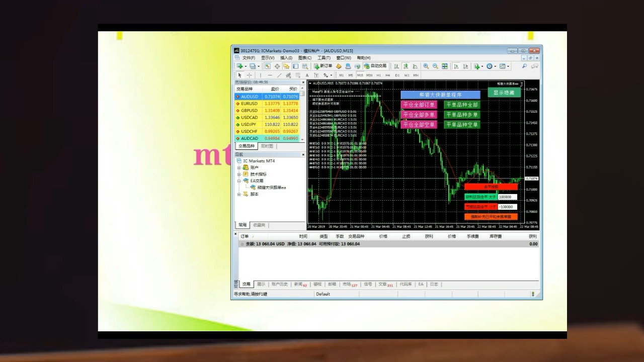
Task: Collapse the EA交易 tree node
Action: point(239,180)
